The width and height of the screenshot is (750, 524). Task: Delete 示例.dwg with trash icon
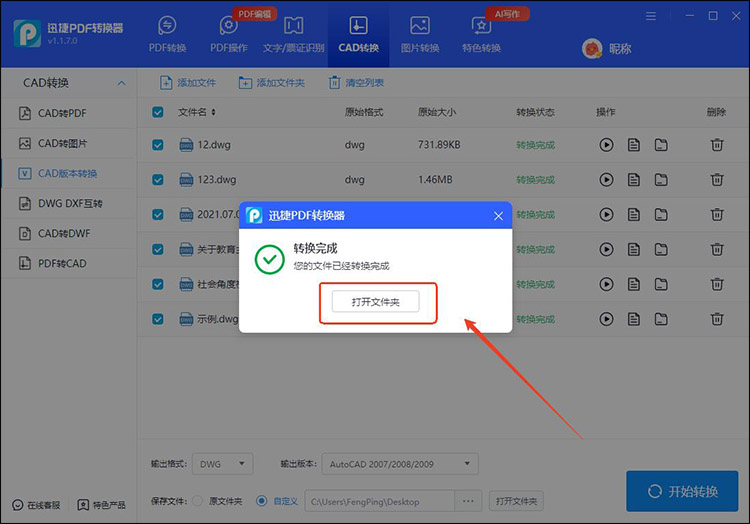(x=717, y=319)
